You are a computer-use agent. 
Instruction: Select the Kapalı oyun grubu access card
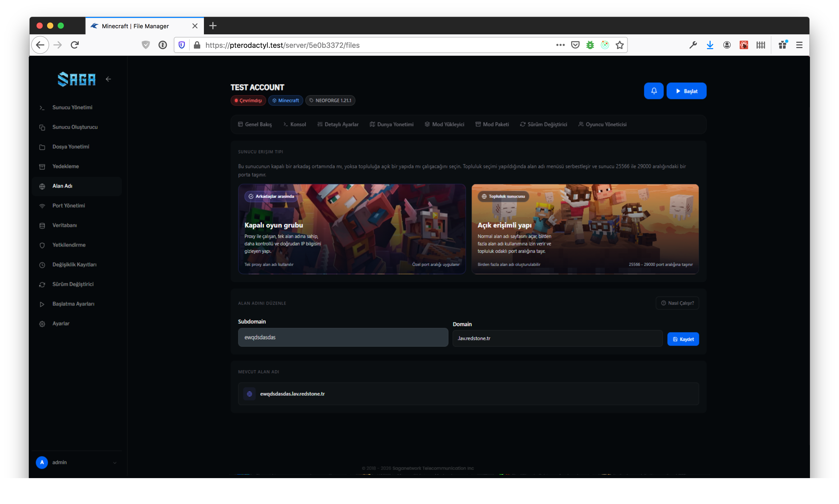[352, 229]
